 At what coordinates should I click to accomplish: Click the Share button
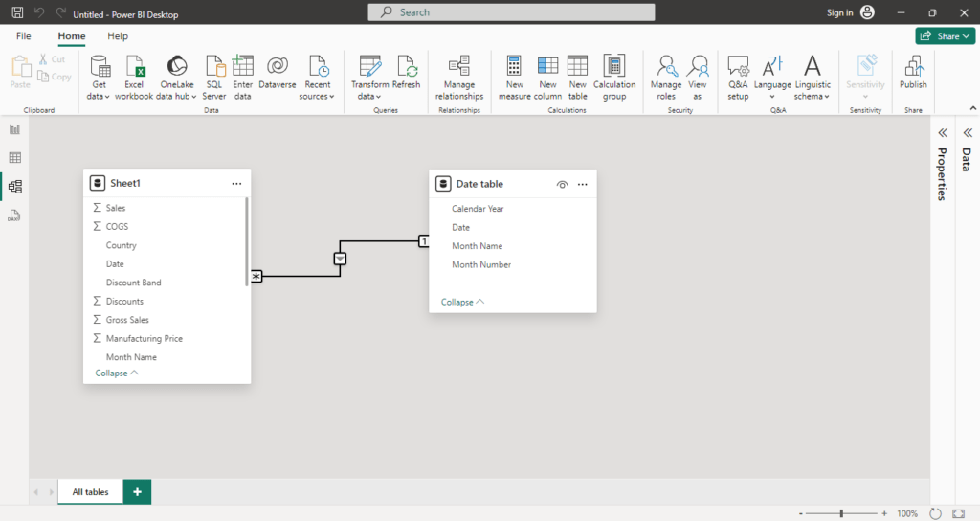945,36
